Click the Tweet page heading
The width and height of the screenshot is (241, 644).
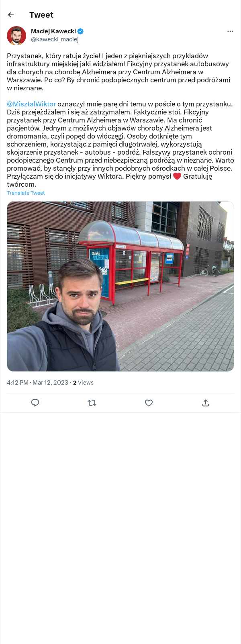(41, 15)
